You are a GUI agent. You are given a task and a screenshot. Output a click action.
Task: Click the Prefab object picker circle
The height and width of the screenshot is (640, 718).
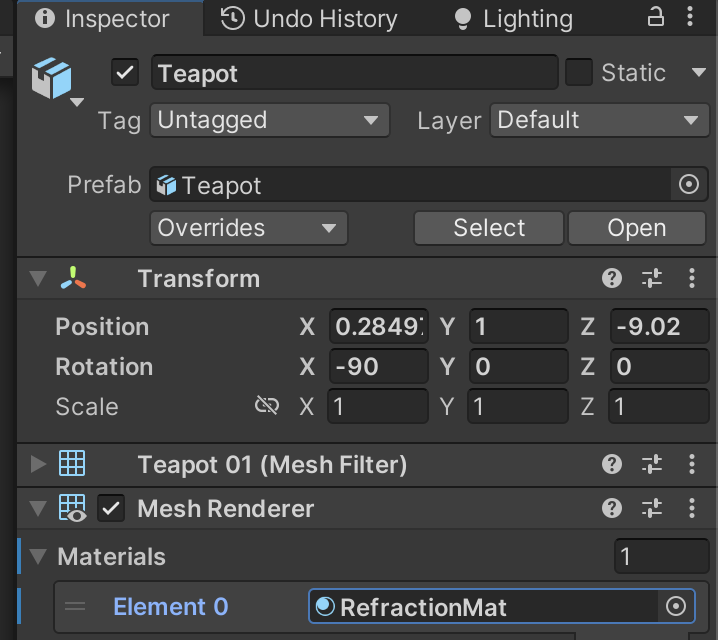tap(688, 185)
